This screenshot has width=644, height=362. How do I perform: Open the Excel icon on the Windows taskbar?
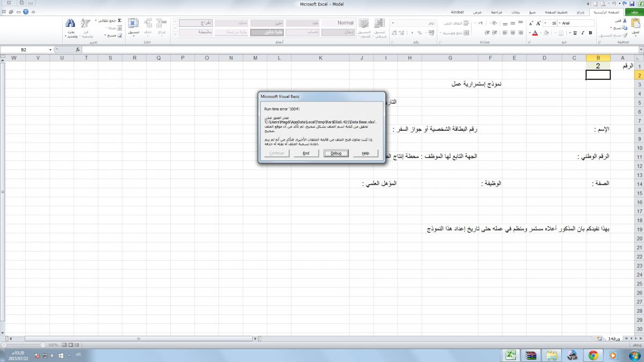(x=512, y=354)
